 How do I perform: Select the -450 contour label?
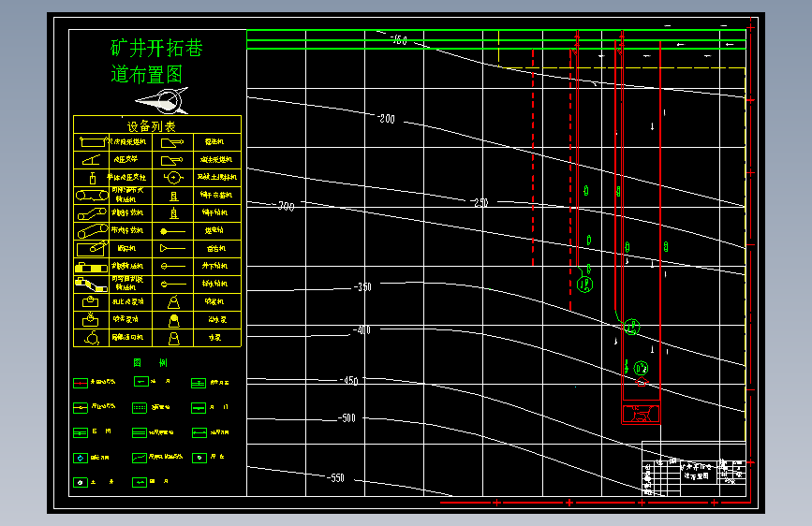pos(348,381)
